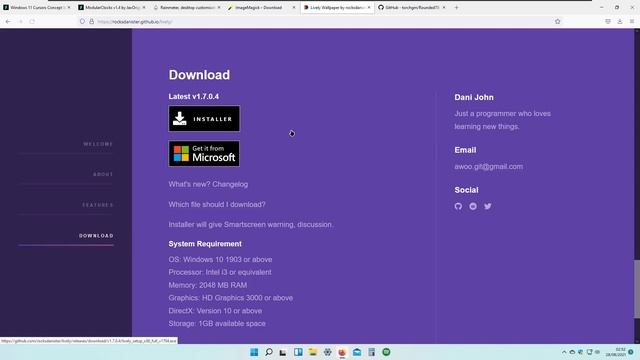Open the Pocket save icon

(x=608, y=22)
